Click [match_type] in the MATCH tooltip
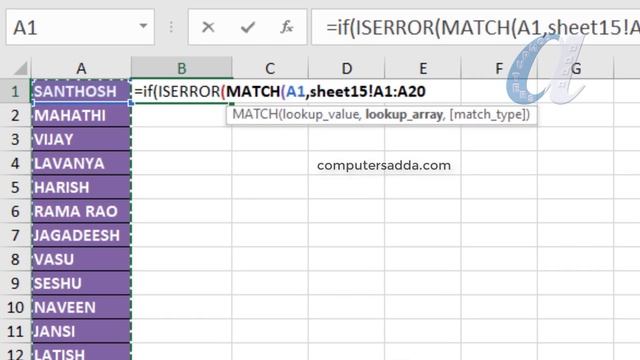This screenshot has height=360, width=640. coord(488,115)
